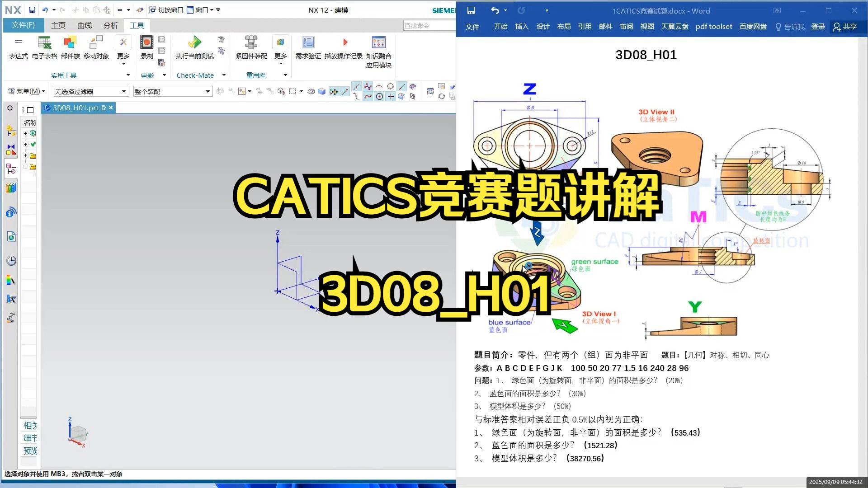
Task: Toggle snap to existing point
Action: 391,96
